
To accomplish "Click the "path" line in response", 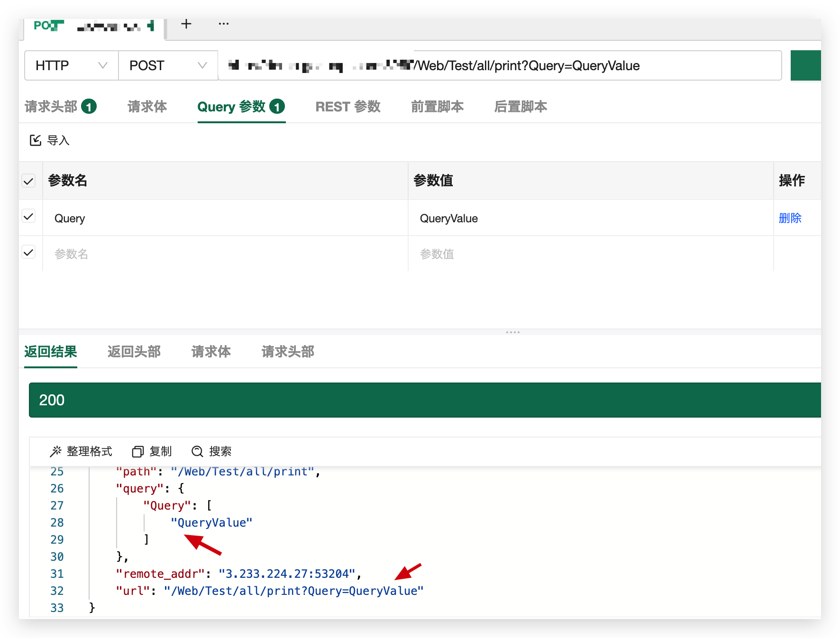I will (219, 472).
